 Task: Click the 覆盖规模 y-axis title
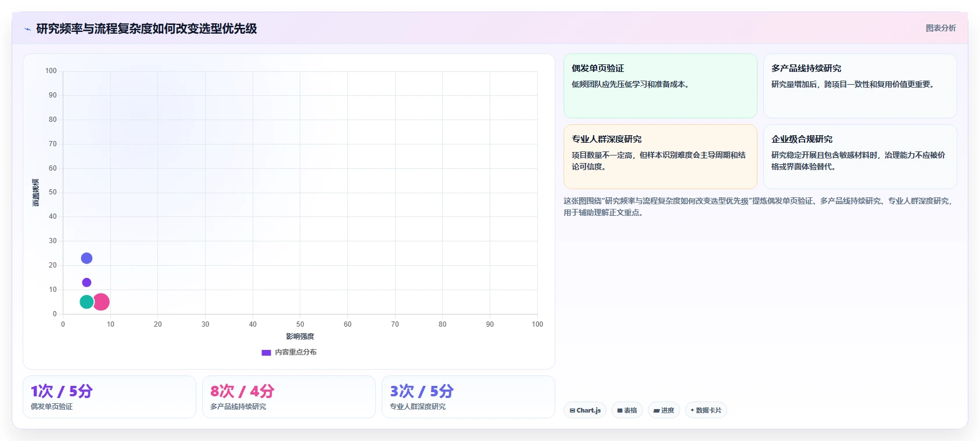click(x=35, y=193)
